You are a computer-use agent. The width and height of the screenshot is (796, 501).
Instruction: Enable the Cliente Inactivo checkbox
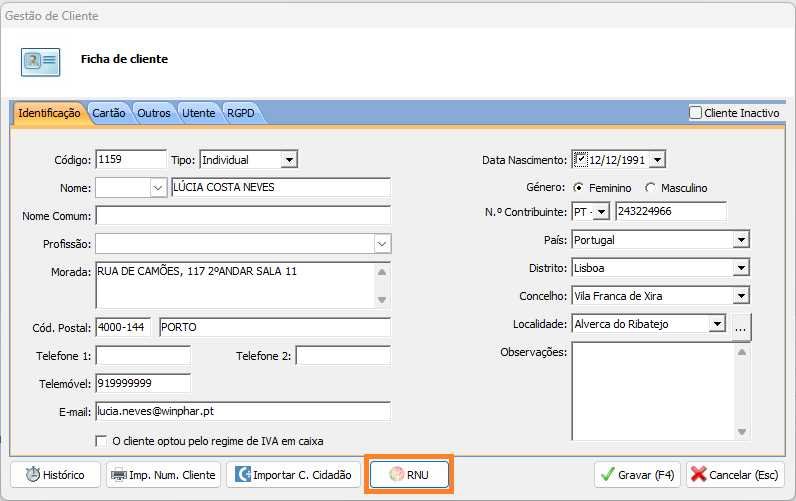tap(696, 113)
